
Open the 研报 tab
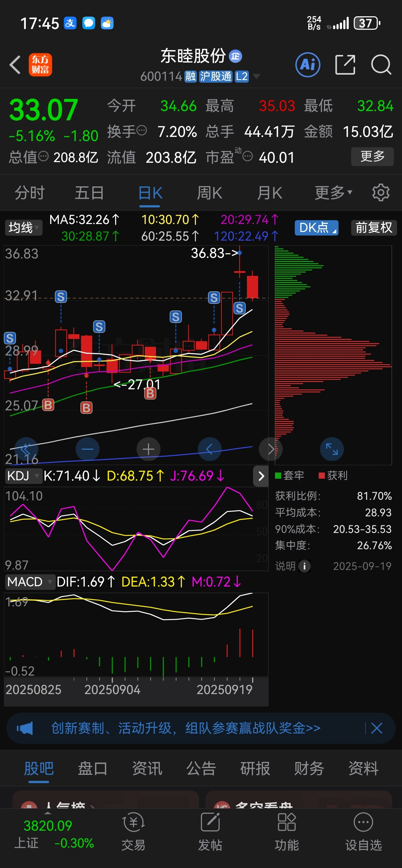pyautogui.click(x=255, y=769)
